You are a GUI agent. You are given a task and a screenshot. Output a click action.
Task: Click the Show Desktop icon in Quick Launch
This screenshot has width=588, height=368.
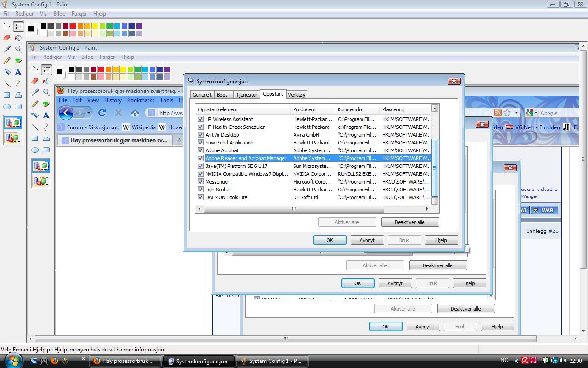(34, 361)
